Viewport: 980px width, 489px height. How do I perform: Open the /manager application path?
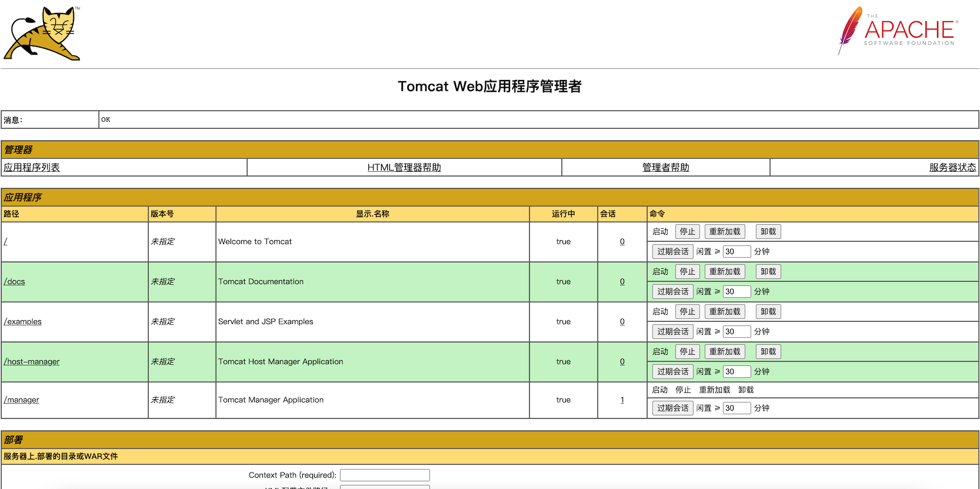point(22,400)
